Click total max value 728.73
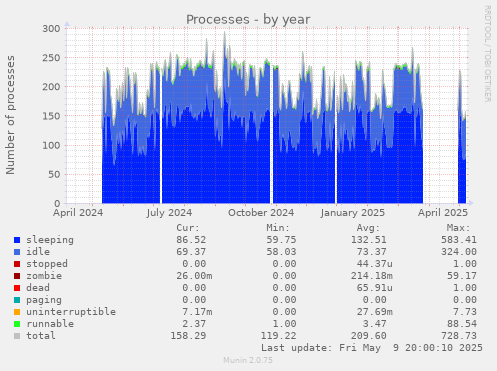The height and width of the screenshot is (371, 497). tap(459, 336)
